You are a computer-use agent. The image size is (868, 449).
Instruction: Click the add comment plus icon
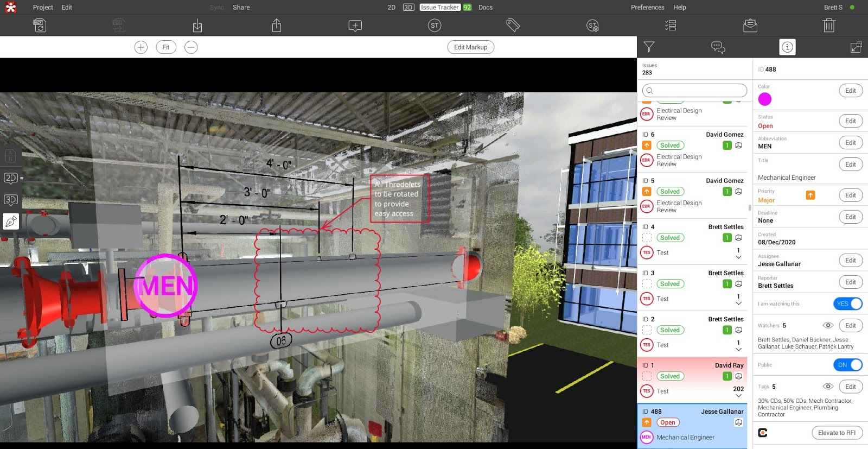click(355, 26)
